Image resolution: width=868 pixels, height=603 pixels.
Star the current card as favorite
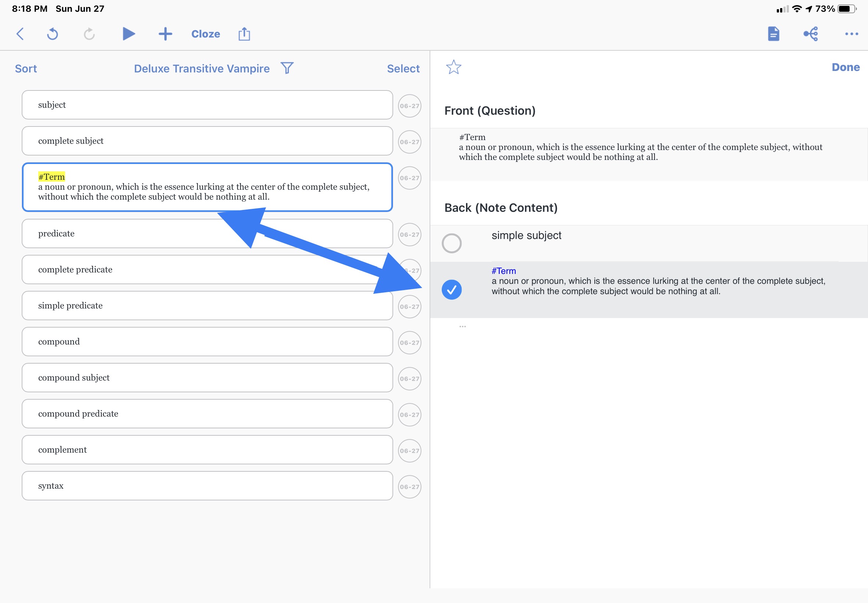point(453,67)
